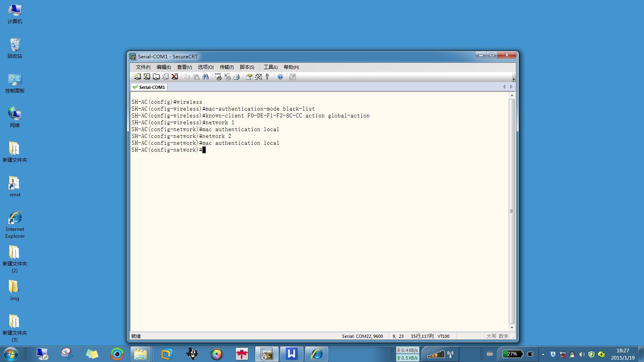This screenshot has width=644, height=362.
Task: Click the Paste toolbar icon
Action: pyautogui.click(x=196, y=77)
